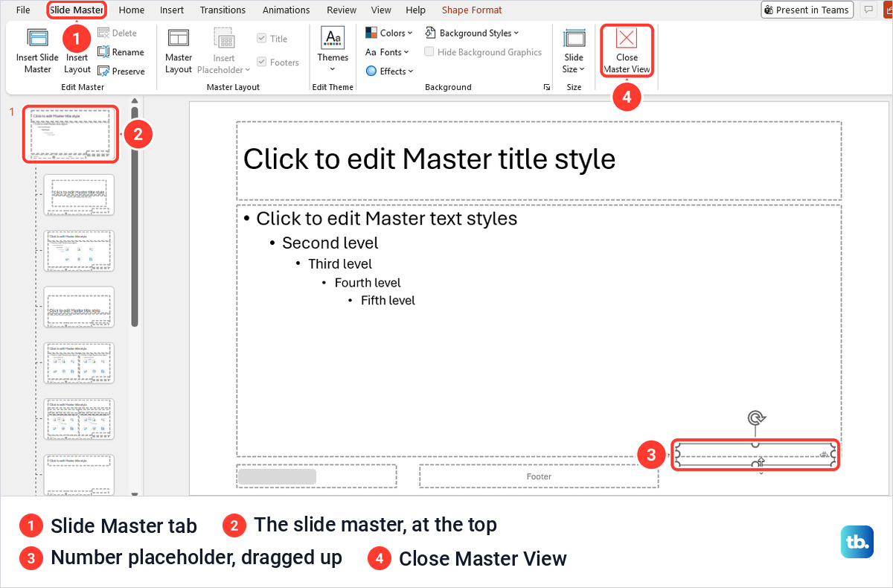Viewport: 893px width, 588px height.
Task: Open the comments pane icon
Action: 868,10
